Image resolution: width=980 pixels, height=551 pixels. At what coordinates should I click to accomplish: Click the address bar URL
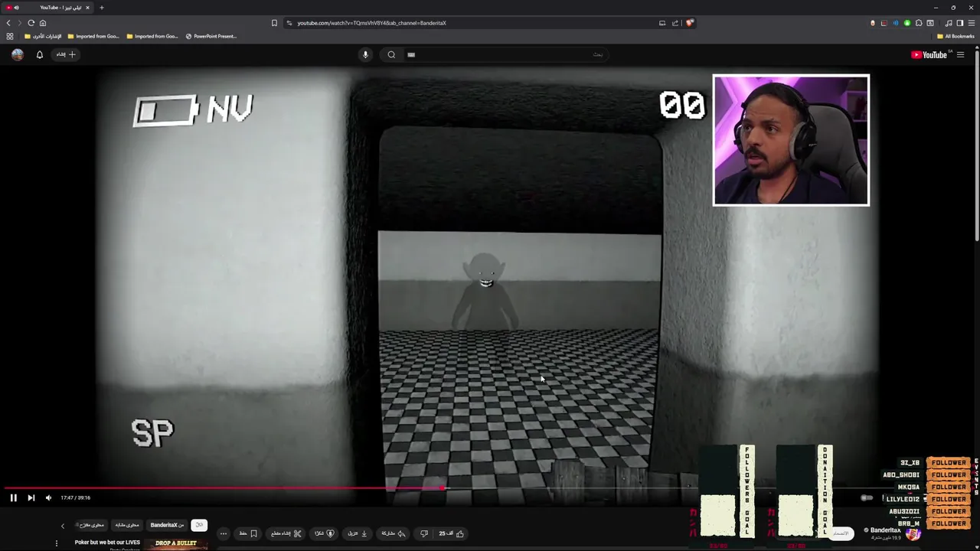[371, 23]
